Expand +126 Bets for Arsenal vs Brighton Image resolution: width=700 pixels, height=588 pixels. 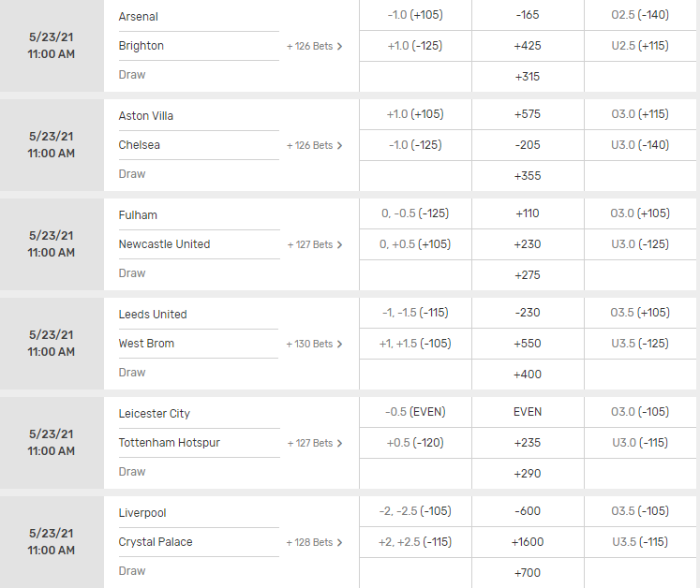click(314, 46)
